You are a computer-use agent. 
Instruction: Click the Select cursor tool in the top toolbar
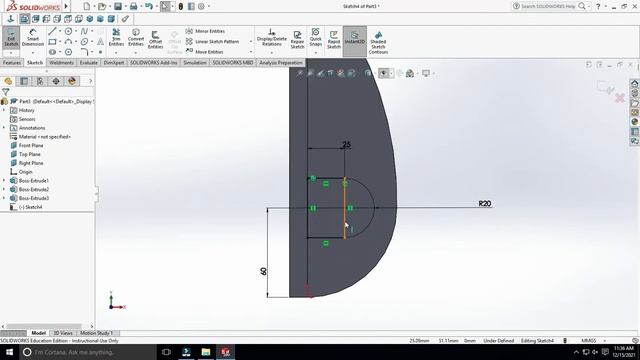pos(165,6)
